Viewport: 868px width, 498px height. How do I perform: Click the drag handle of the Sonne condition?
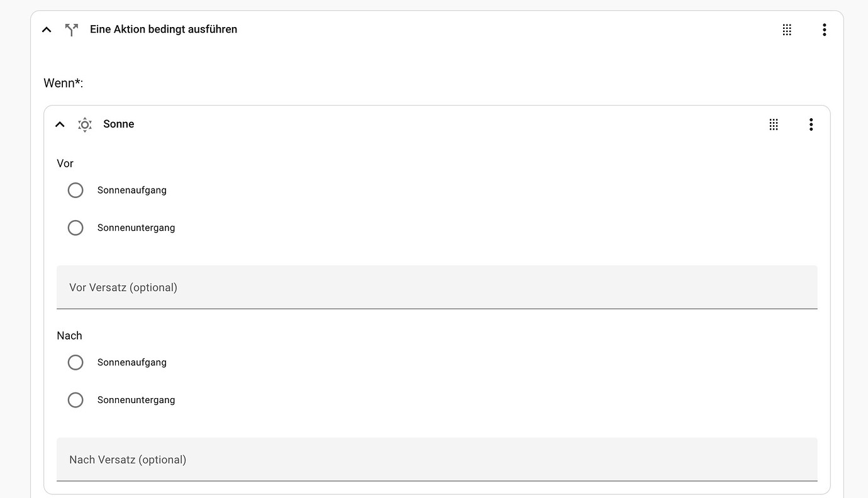coord(774,124)
